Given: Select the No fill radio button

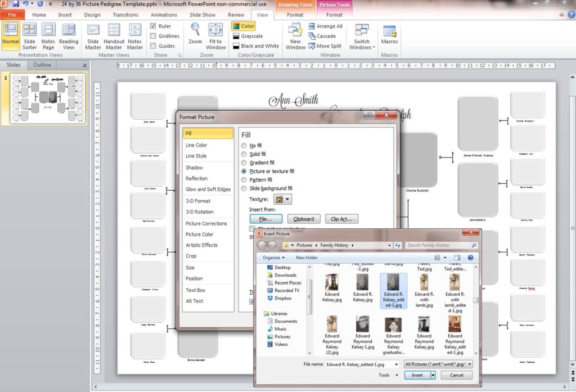Looking at the screenshot, I should (x=244, y=146).
